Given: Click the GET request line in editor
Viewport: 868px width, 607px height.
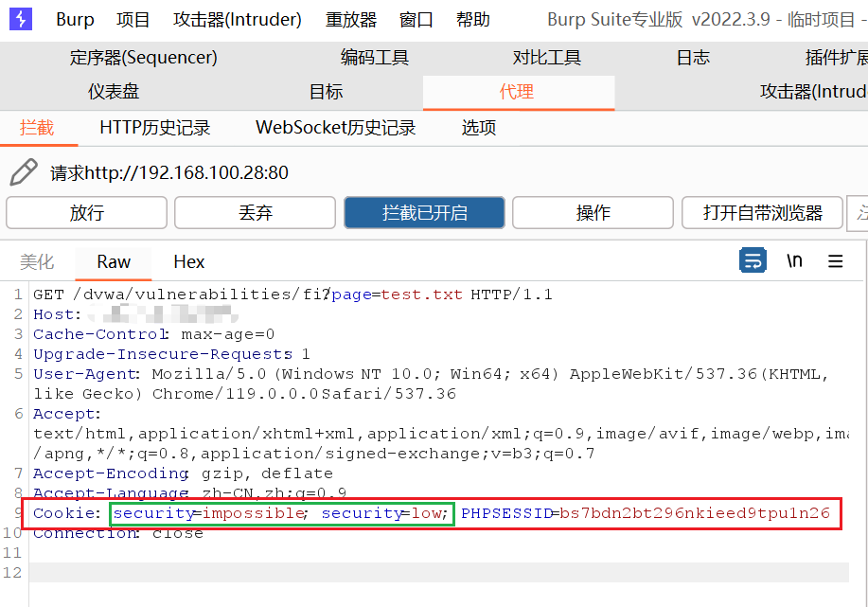Looking at the screenshot, I should coord(292,295).
